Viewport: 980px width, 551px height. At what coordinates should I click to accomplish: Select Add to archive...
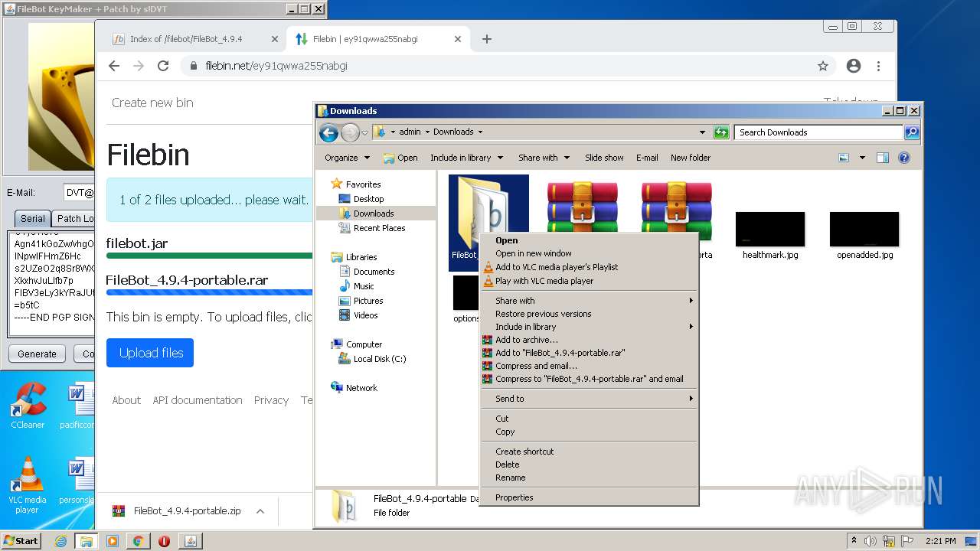[x=589, y=340]
